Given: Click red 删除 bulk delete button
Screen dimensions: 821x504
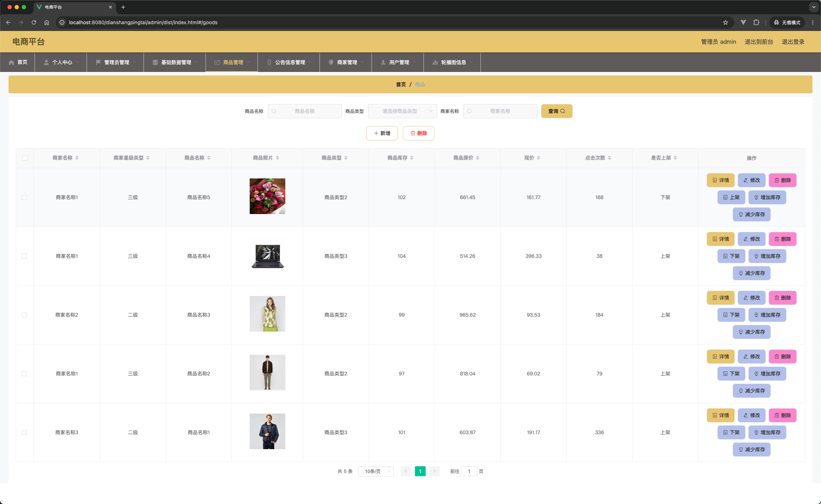Looking at the screenshot, I should pyautogui.click(x=419, y=133).
